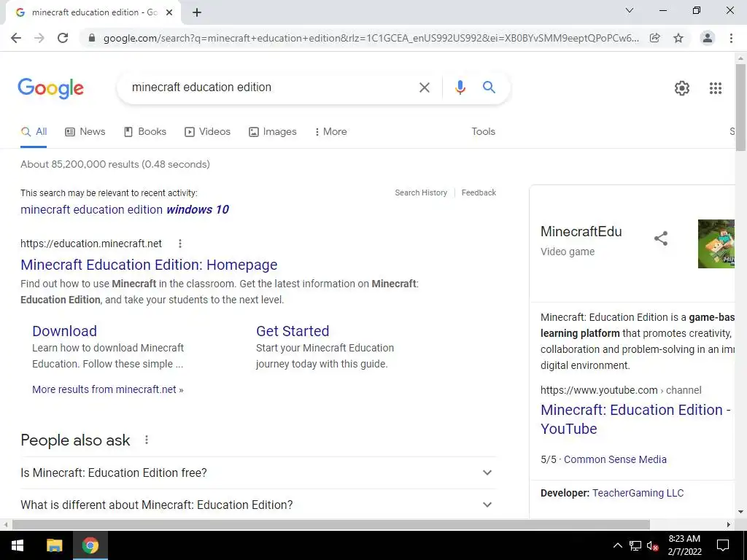Switch to the Books tab
The image size is (747, 560).
[145, 132]
